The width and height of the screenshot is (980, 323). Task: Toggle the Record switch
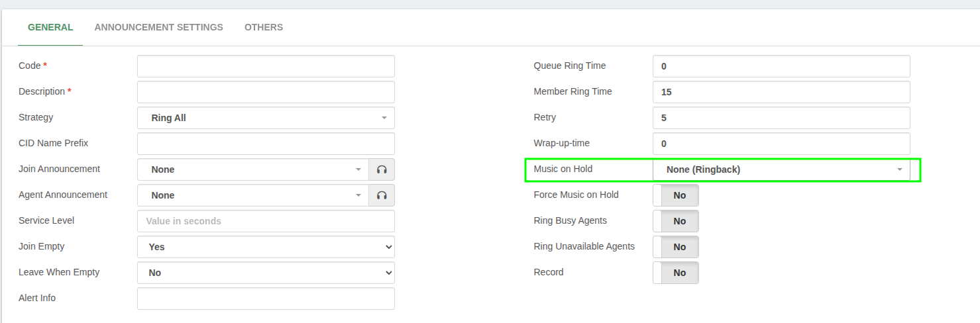[x=676, y=273]
